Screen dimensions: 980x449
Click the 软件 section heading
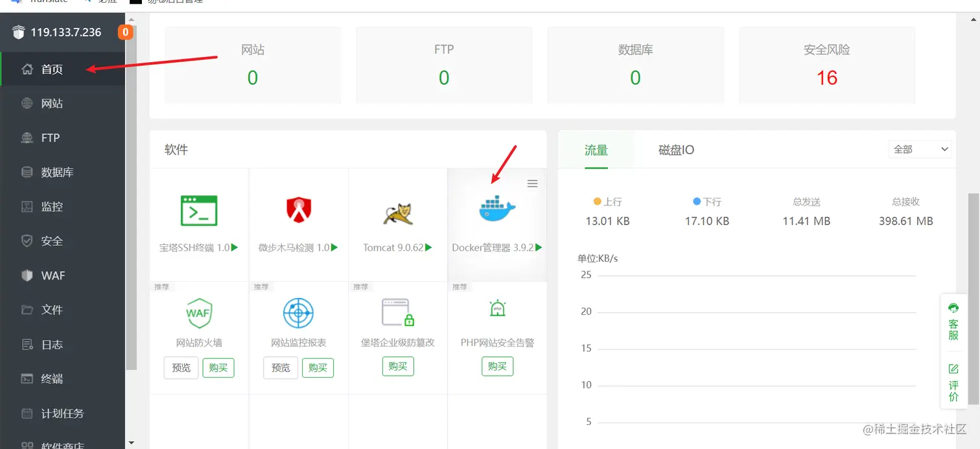click(176, 150)
